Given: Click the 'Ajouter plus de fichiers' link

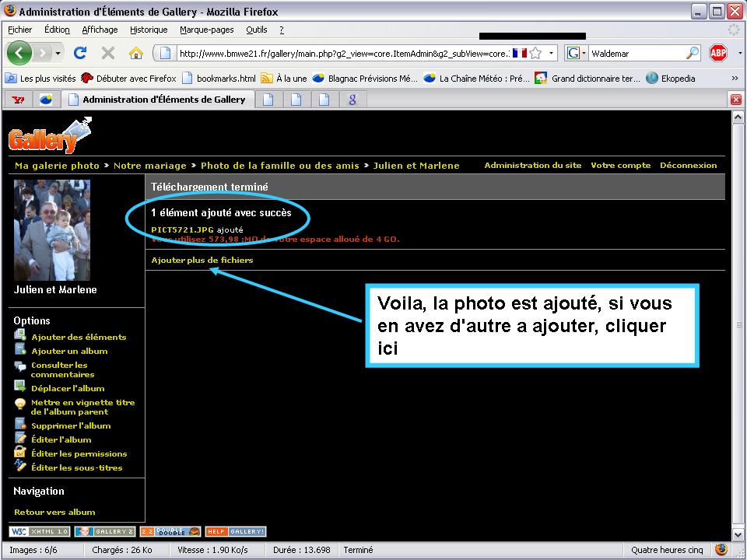Looking at the screenshot, I should coord(202,260).
